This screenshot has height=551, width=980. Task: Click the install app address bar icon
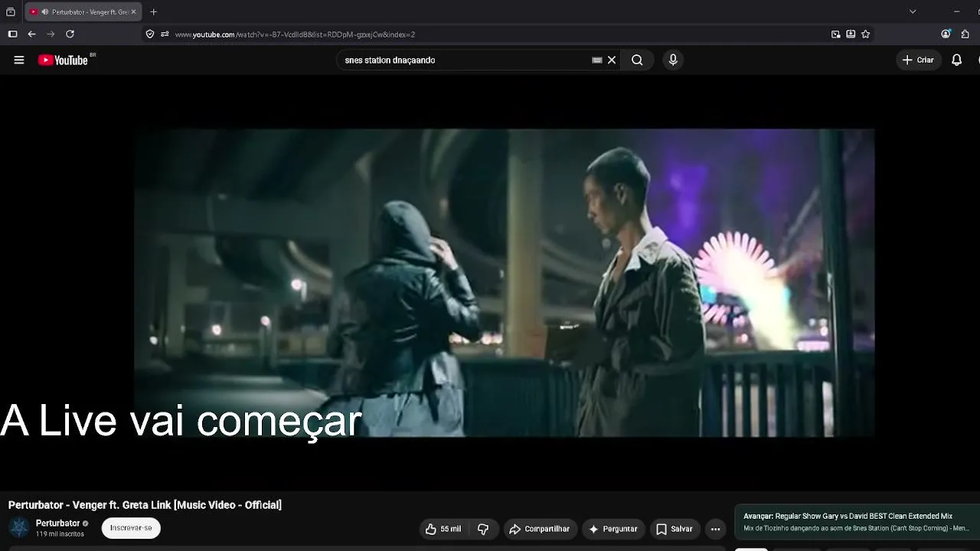pos(851,34)
